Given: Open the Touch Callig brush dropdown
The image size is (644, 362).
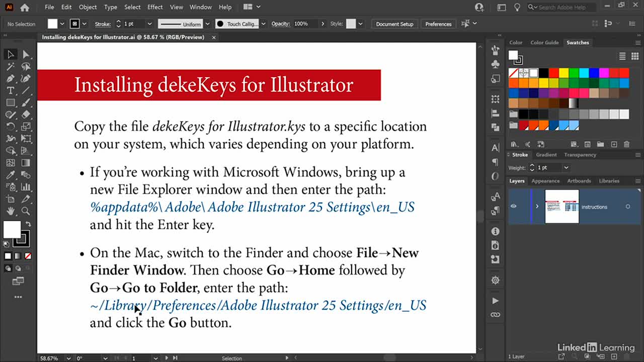Looking at the screenshot, I should click(x=263, y=24).
